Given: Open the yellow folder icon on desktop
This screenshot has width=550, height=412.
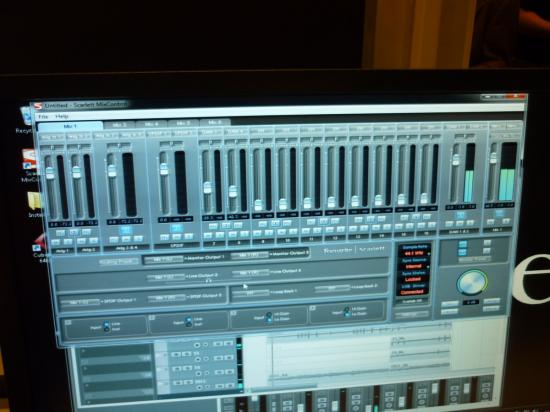Looking at the screenshot, I should pyautogui.click(x=34, y=200).
